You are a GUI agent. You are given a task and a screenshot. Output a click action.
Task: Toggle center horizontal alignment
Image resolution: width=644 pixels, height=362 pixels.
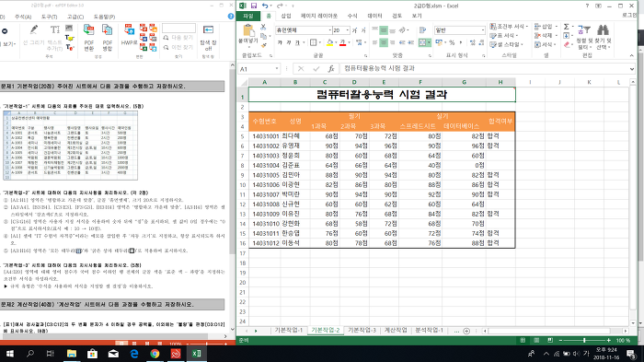[384, 42]
